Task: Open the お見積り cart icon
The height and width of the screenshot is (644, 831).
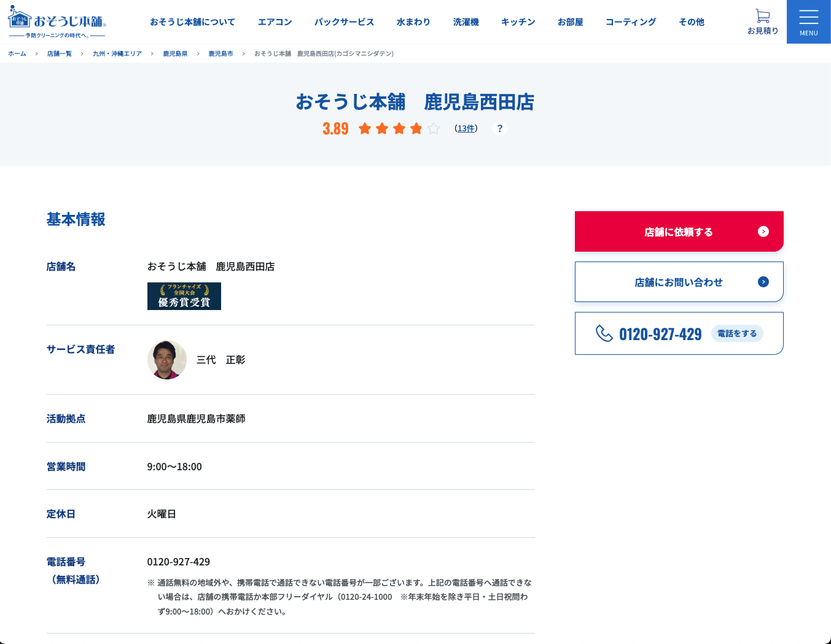Action: 762,17
